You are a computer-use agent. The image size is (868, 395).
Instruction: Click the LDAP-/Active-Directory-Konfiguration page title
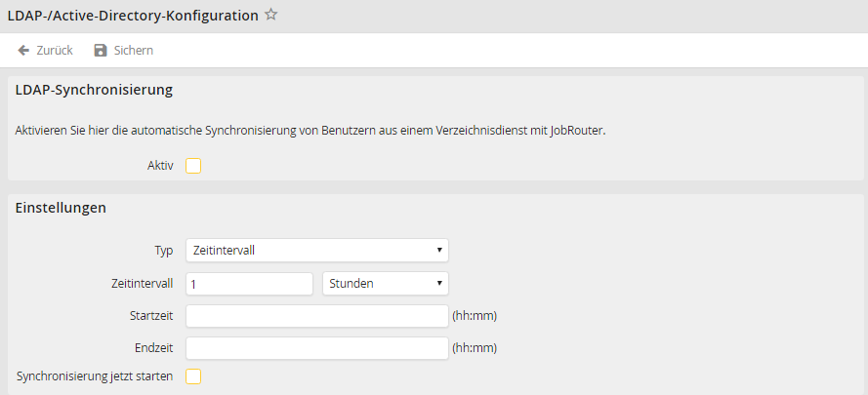click(133, 16)
